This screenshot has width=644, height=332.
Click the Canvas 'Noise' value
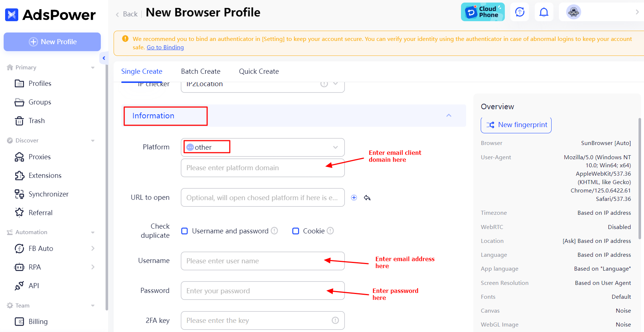coord(623,310)
